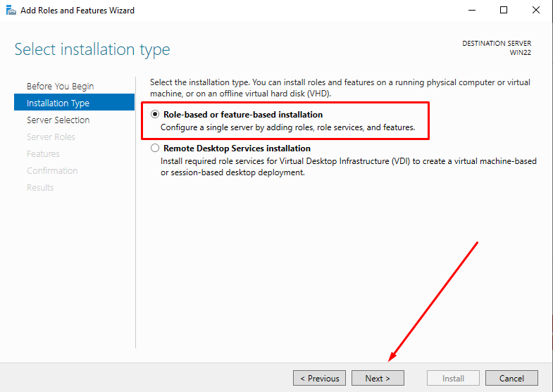Click the Features step in sidebar
553x392 pixels.
[x=43, y=153]
